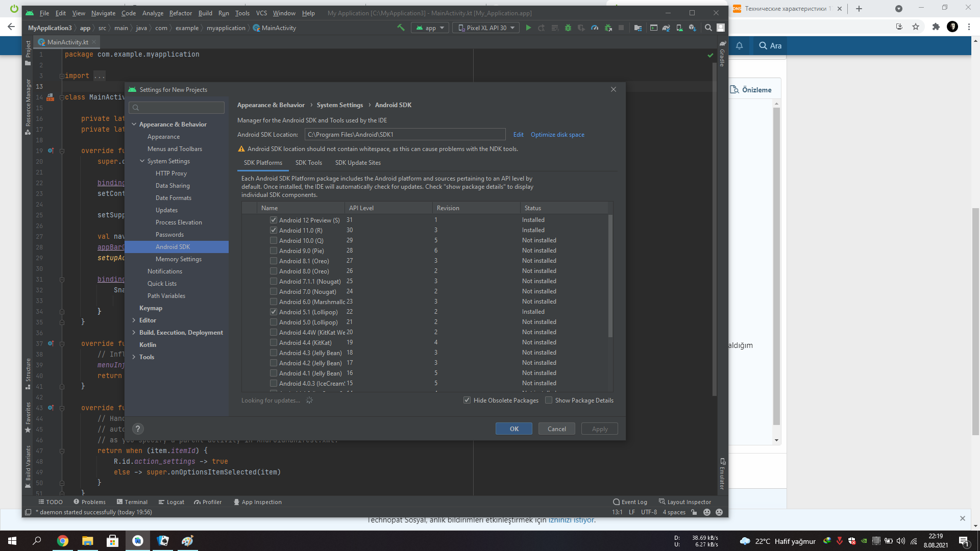Open the Profile app gauge icon
Viewport: 980px width, 551px height.
pyautogui.click(x=595, y=28)
